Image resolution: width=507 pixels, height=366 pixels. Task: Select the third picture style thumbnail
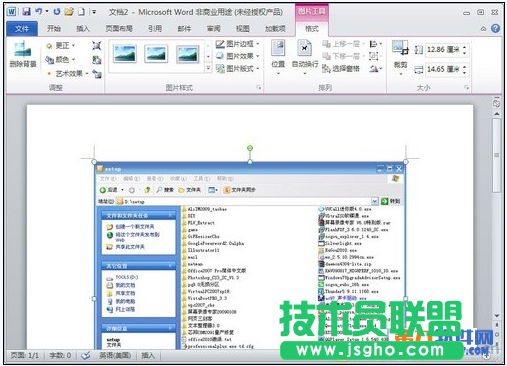click(188, 54)
